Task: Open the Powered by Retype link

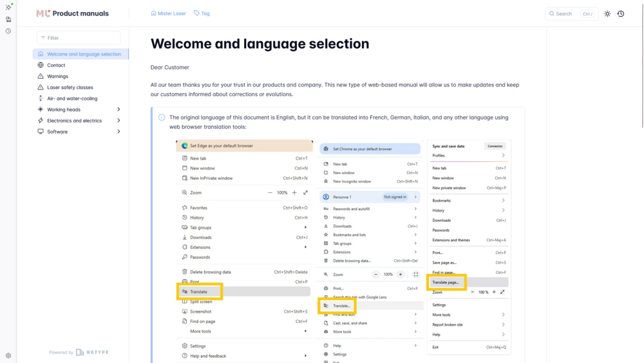Action: tap(79, 352)
